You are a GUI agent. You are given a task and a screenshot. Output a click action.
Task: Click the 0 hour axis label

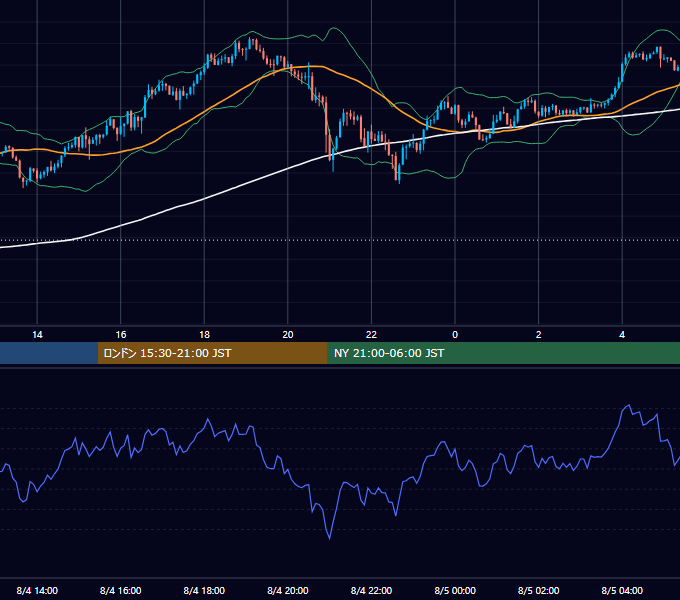point(455,335)
